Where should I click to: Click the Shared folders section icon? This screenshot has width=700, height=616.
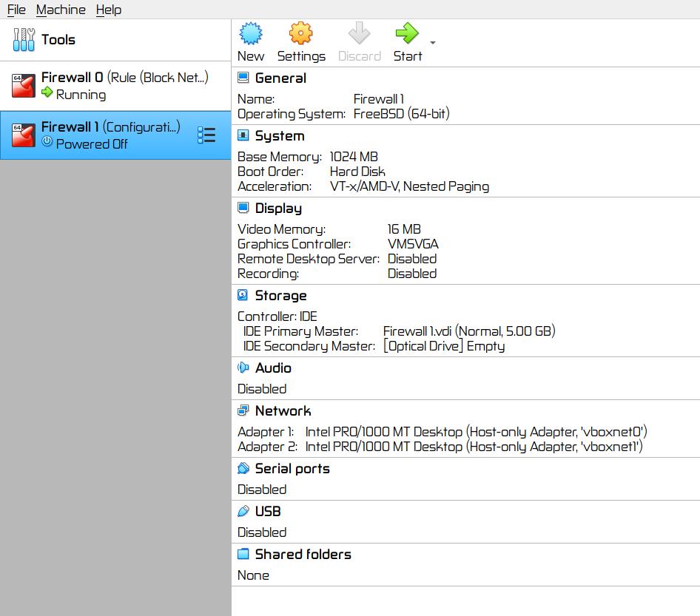243,555
